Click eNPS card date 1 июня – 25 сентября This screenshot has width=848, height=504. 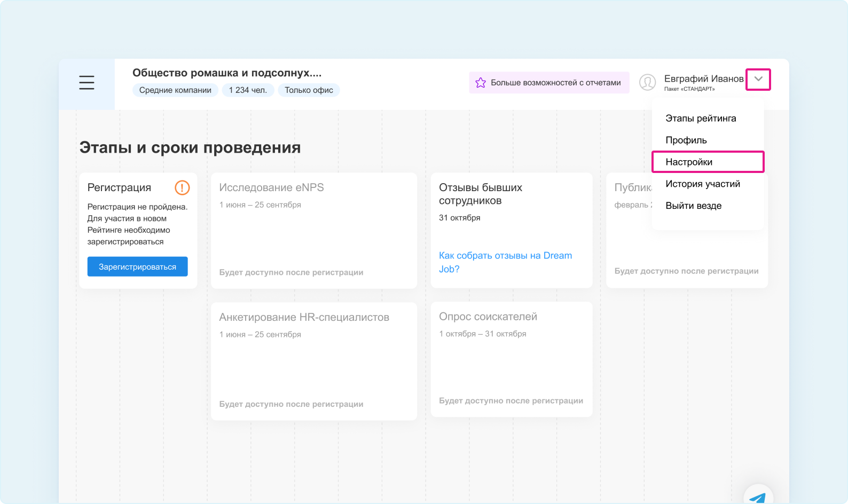[x=260, y=204]
